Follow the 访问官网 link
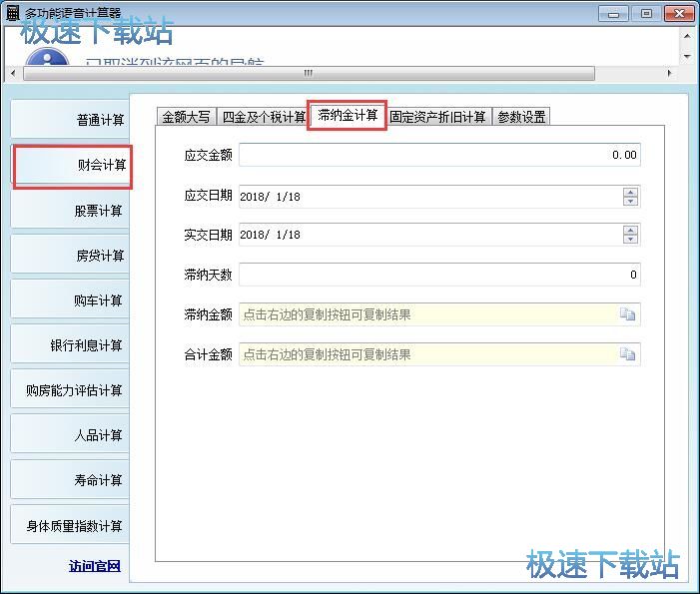 click(x=95, y=566)
